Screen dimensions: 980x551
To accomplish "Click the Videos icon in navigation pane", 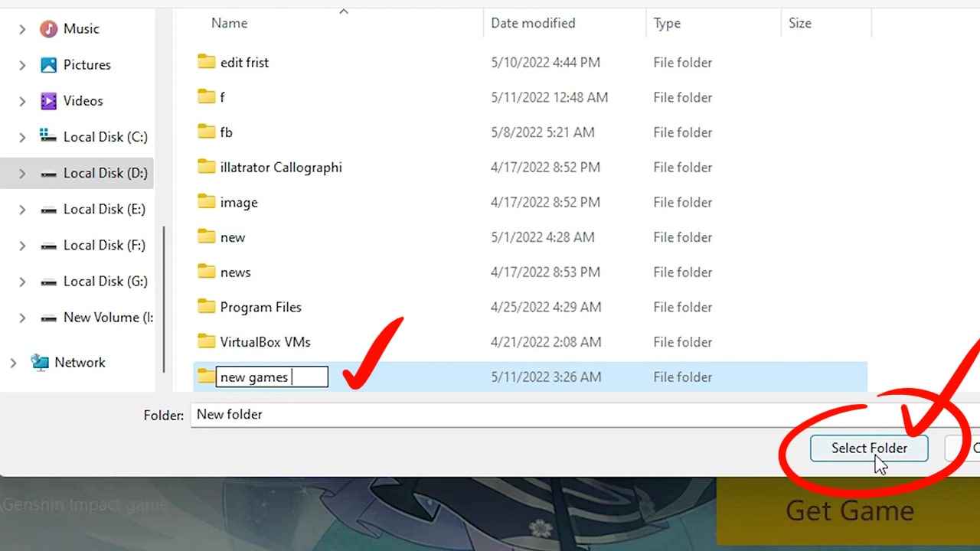I will tap(49, 101).
